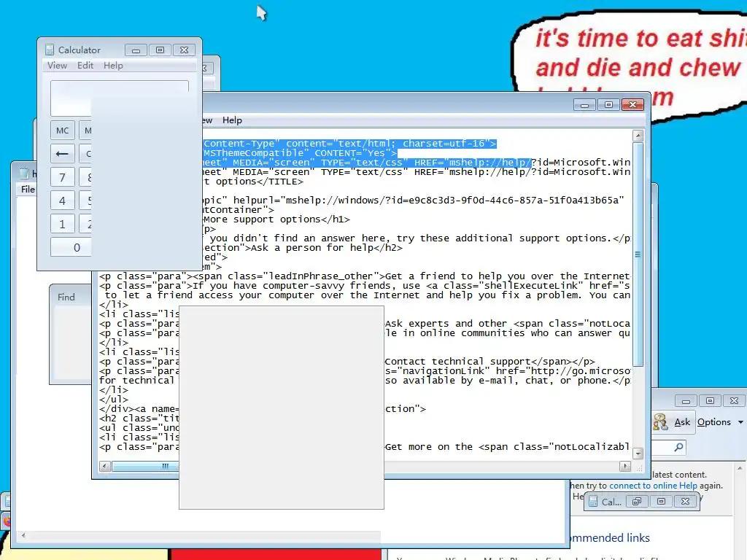The image size is (747, 560).
Task: Open File menu of the back Notepad window
Action: point(28,189)
